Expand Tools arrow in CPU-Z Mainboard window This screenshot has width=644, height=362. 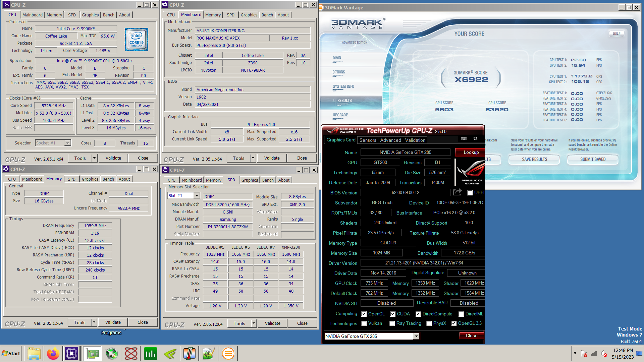pyautogui.click(x=253, y=158)
